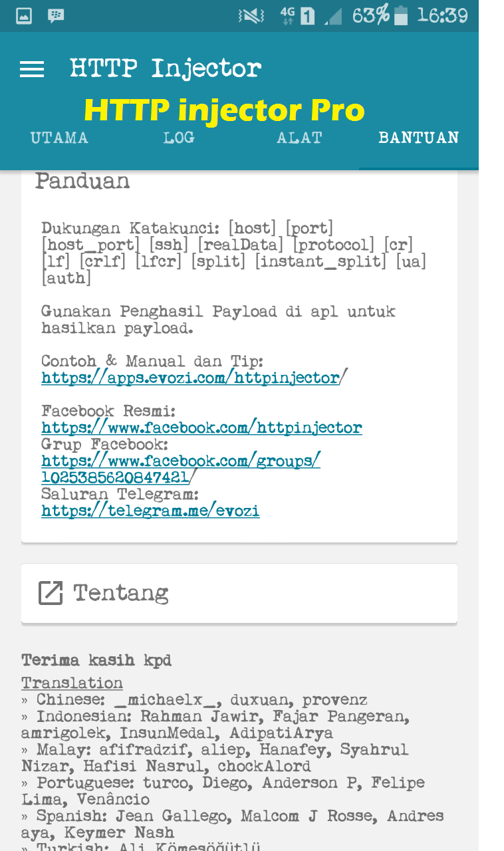Tap the vibrate mode status icon
Image resolution: width=504 pixels, height=851 pixels.
point(251,16)
